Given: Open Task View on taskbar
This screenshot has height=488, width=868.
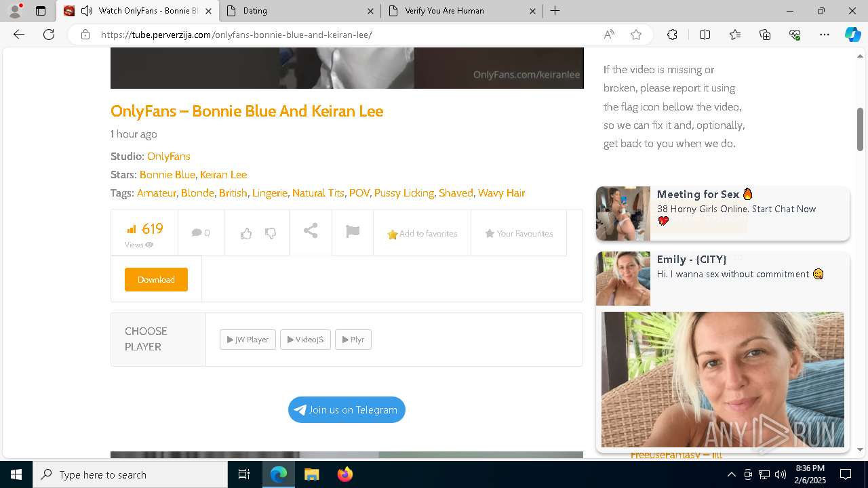Looking at the screenshot, I should pos(244,474).
